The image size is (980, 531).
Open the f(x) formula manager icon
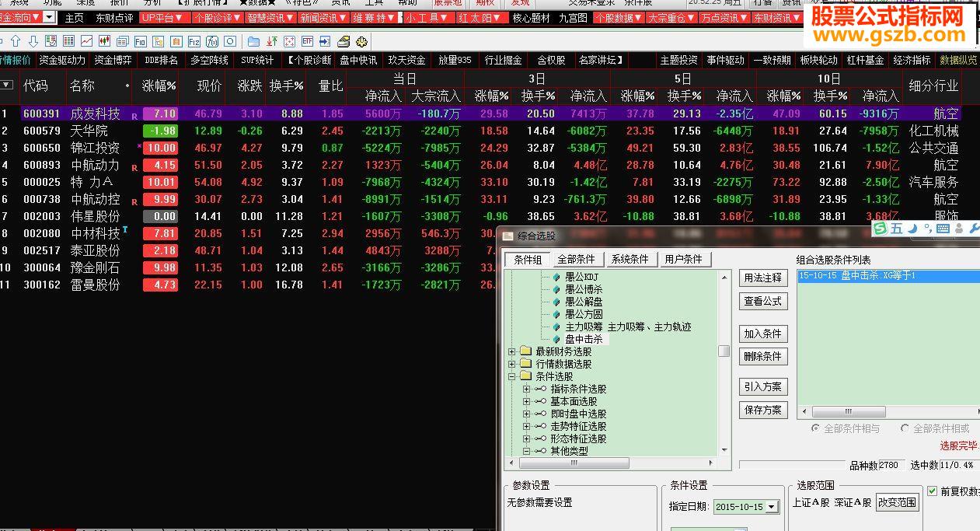211,41
